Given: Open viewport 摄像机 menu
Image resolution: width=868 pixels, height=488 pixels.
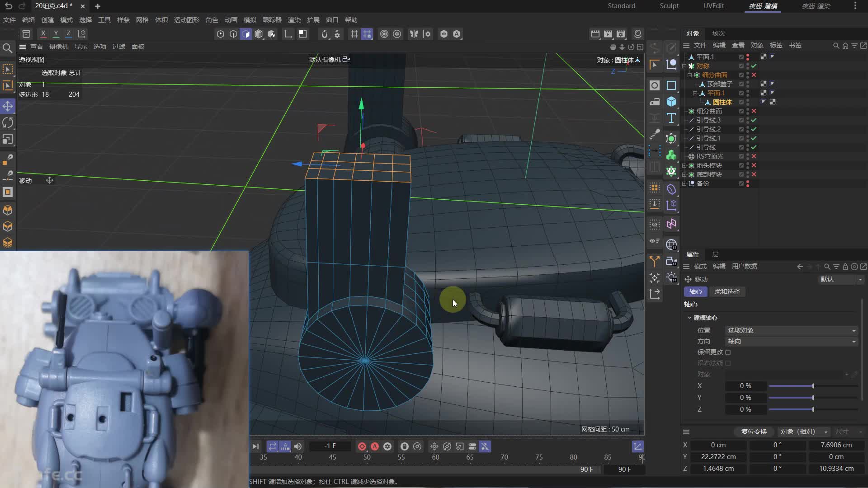Looking at the screenshot, I should coord(59,47).
